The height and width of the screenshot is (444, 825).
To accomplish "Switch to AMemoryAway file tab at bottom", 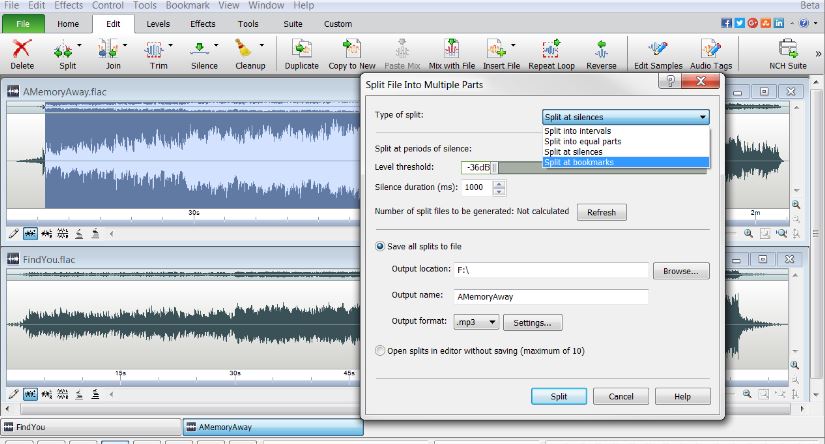I will point(273,427).
